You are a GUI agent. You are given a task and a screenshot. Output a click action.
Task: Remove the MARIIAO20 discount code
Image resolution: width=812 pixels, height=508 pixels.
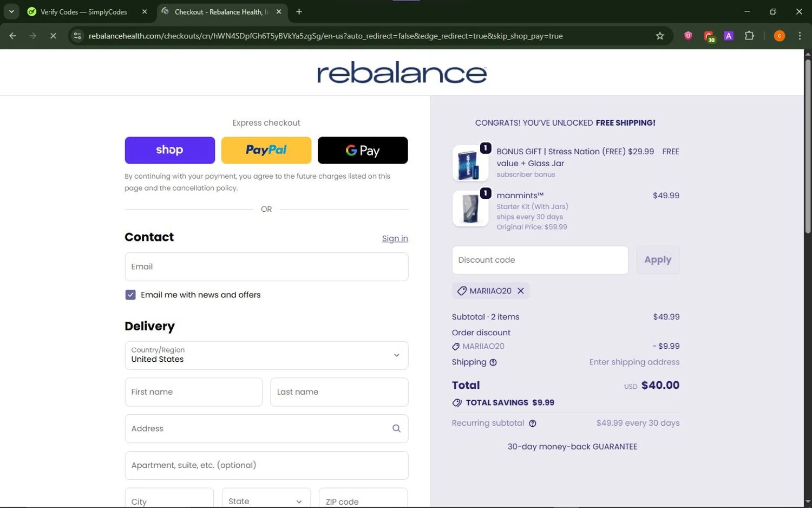pos(521,291)
